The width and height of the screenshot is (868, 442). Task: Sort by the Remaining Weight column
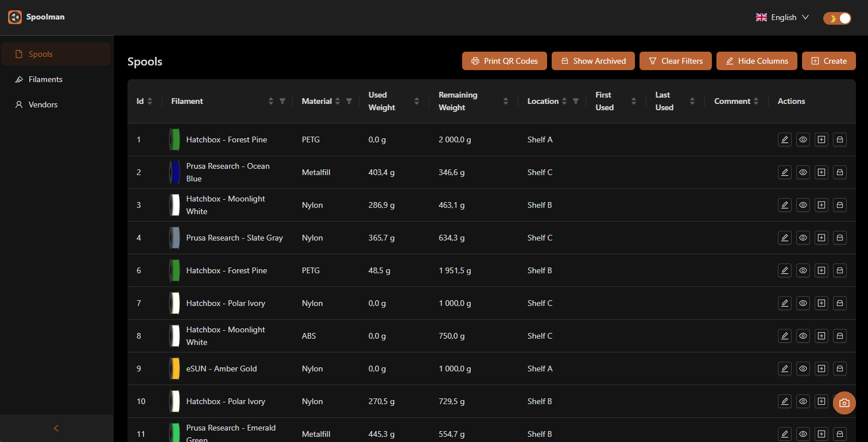pyautogui.click(x=505, y=100)
